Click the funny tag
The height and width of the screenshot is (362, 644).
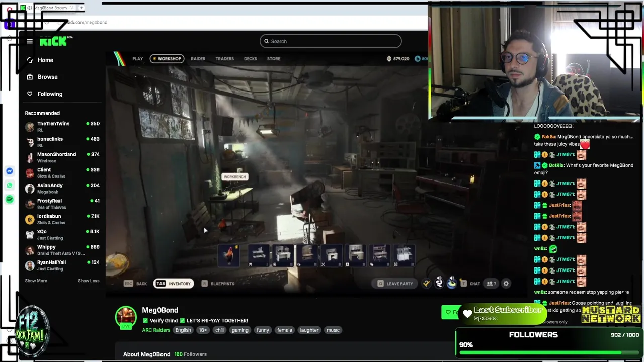[x=263, y=330]
